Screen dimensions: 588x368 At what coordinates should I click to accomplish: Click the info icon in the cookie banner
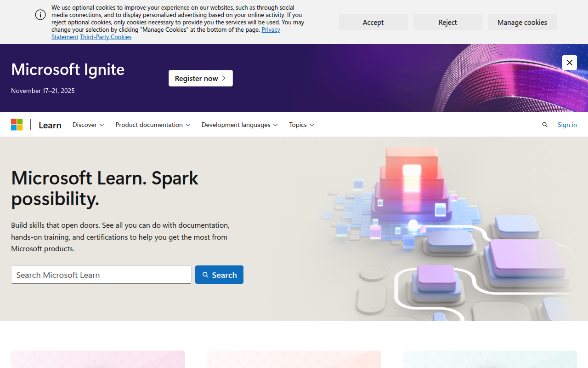pyautogui.click(x=40, y=15)
